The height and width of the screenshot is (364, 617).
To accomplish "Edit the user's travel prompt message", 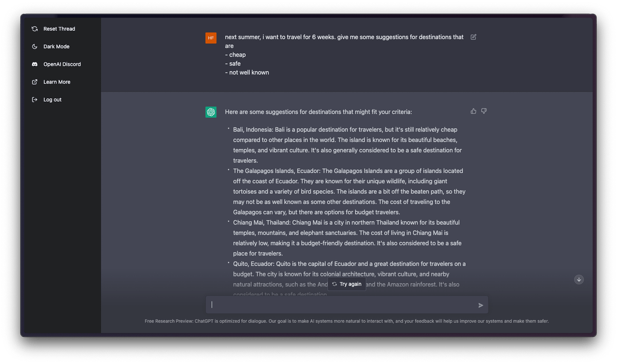I will [x=474, y=37].
